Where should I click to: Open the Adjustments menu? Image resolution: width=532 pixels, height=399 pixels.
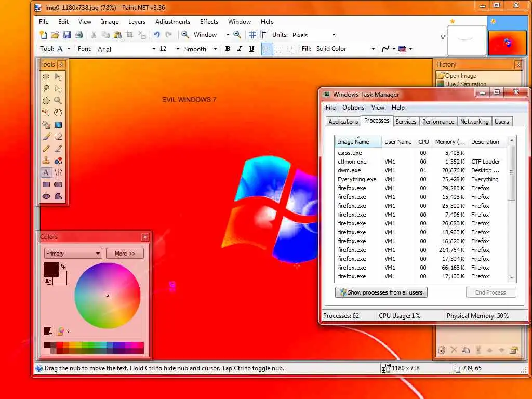coord(172,22)
